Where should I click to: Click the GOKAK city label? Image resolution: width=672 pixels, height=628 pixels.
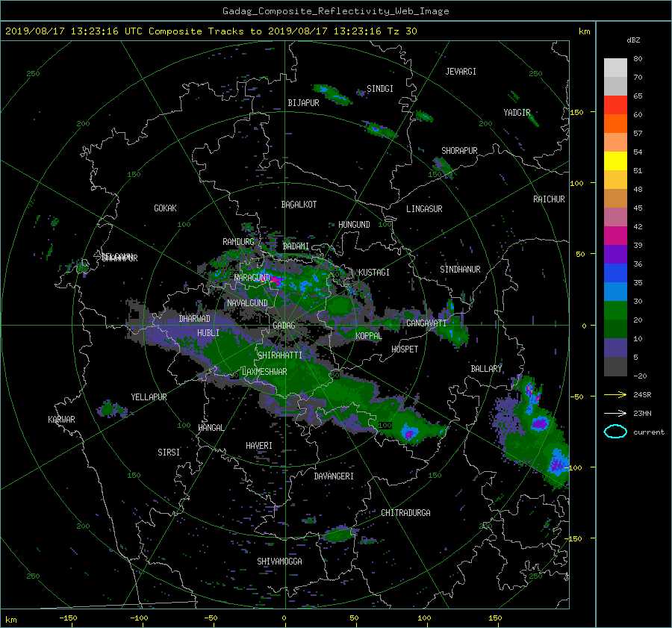166,208
